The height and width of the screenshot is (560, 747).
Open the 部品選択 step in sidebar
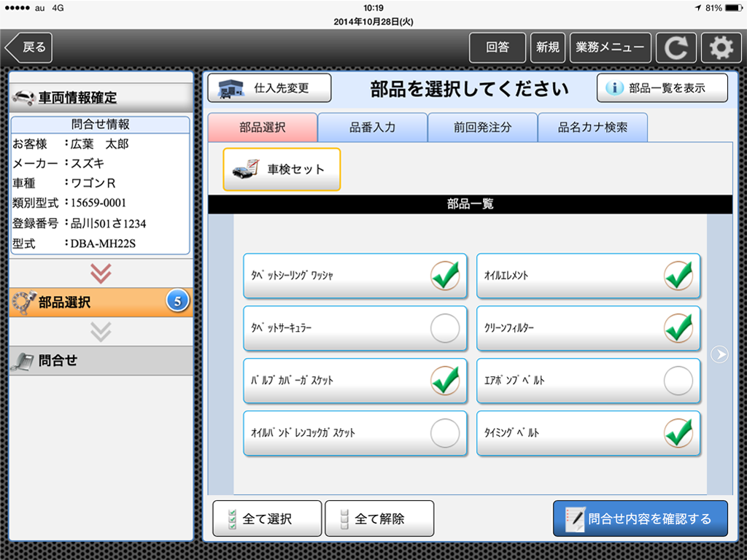[x=101, y=302]
